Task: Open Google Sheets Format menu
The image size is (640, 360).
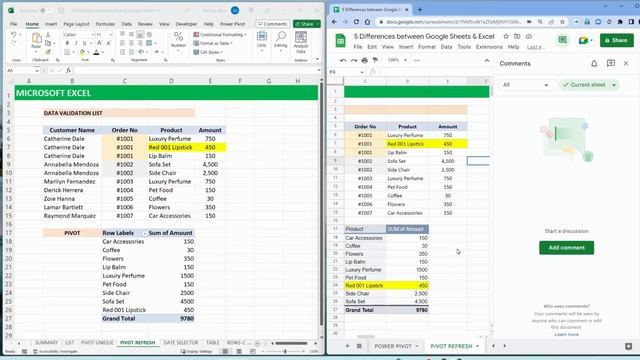Action: click(427, 47)
